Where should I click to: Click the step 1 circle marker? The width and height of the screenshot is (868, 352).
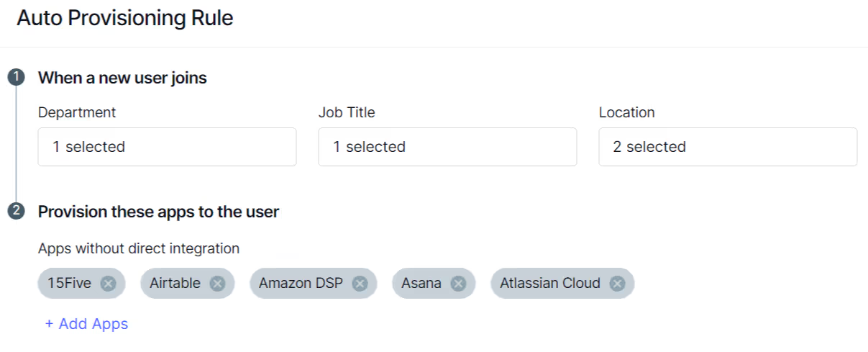16,78
